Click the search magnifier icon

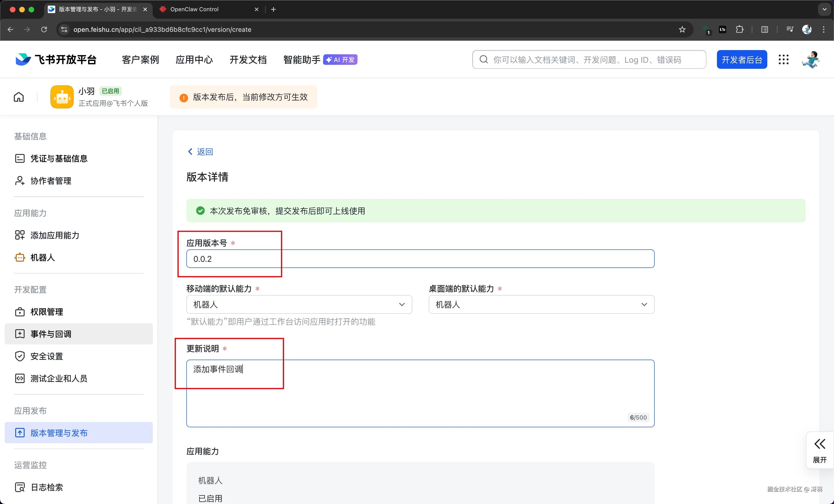[484, 59]
